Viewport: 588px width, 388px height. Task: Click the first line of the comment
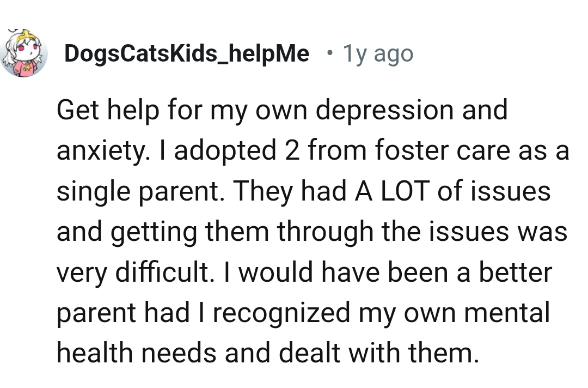(282, 110)
